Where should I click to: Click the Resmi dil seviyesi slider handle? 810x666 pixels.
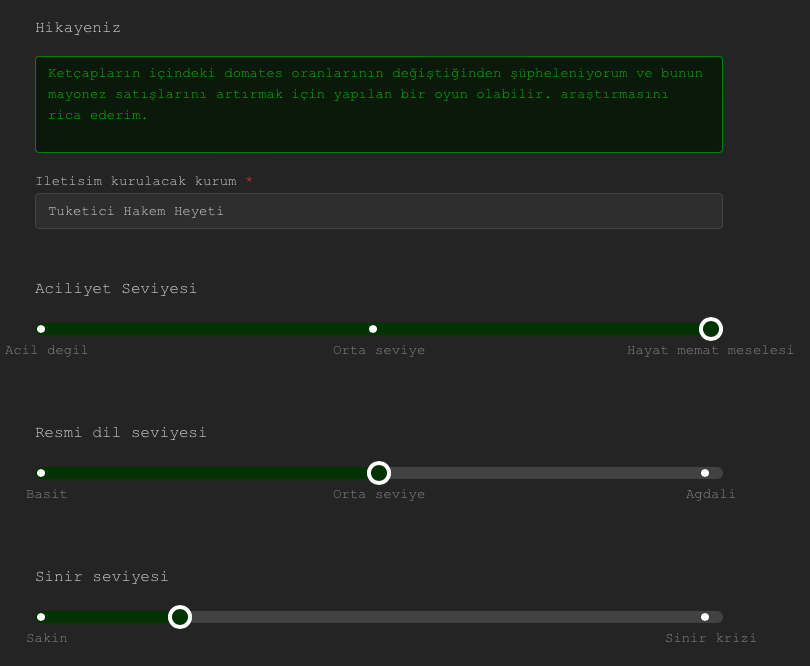[379, 473]
